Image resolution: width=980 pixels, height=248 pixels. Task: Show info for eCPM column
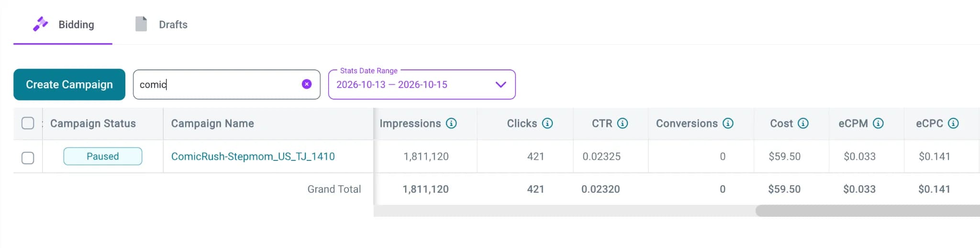878,124
